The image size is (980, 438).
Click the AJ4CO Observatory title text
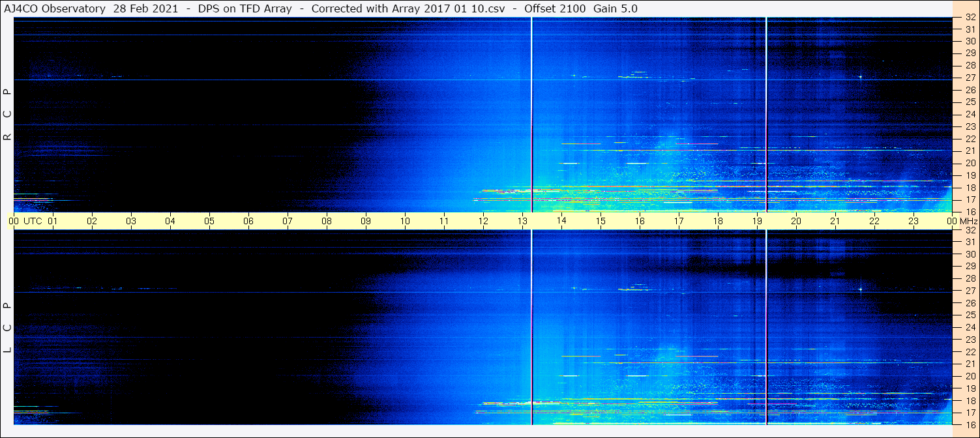55,8
